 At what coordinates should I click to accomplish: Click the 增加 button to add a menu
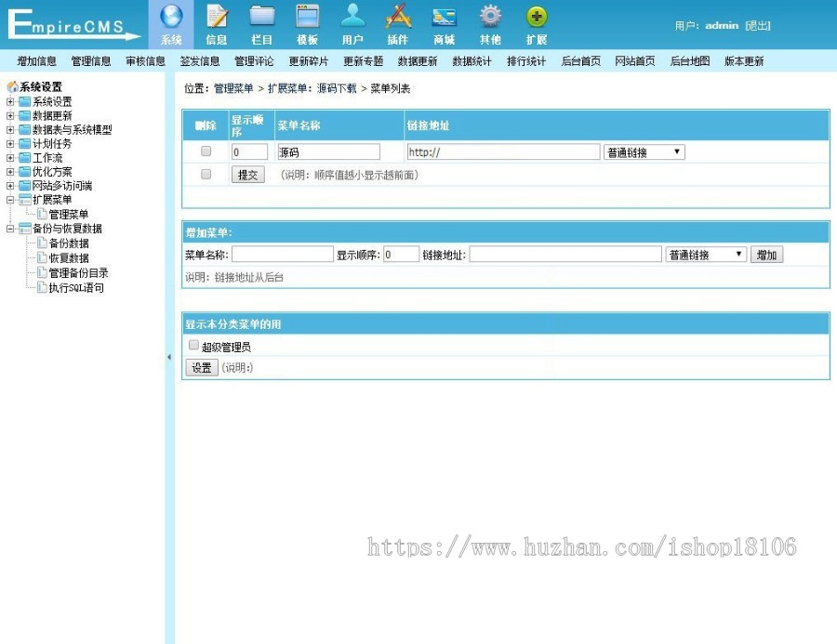pos(766,254)
